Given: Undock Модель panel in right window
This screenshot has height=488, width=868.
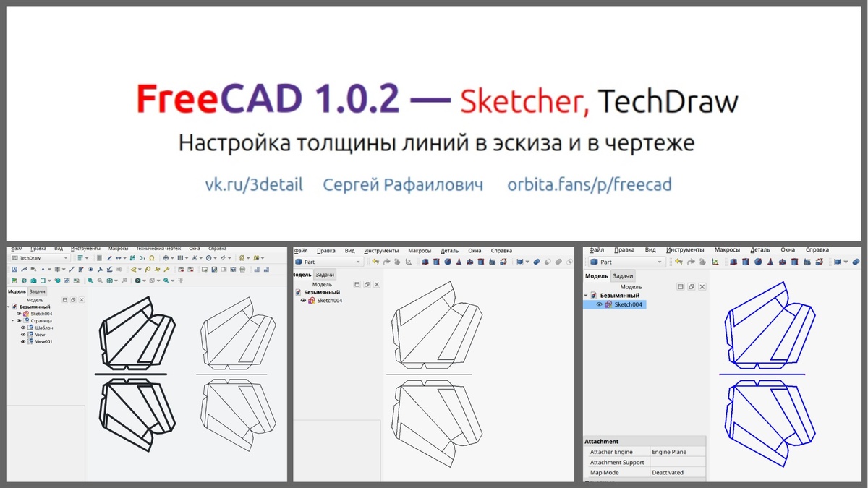Looking at the screenshot, I should pos(692,286).
